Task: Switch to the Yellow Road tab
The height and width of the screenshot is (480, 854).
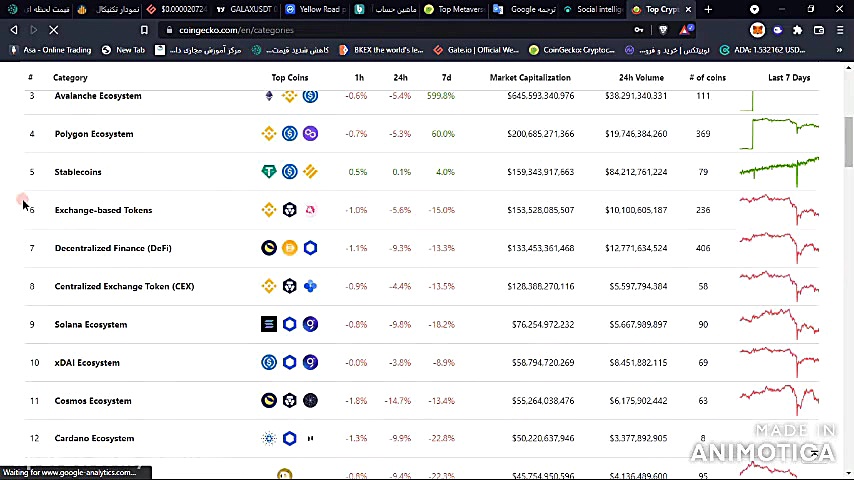Action: pos(316,9)
